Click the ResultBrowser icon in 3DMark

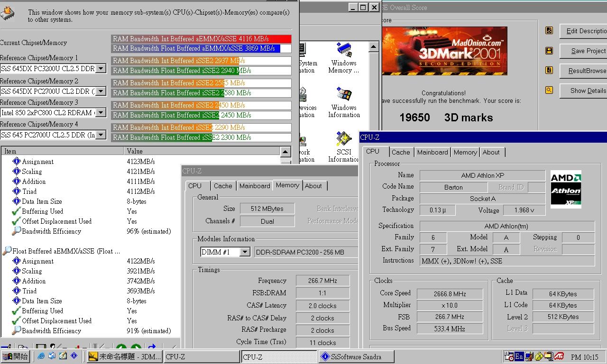coord(549,70)
